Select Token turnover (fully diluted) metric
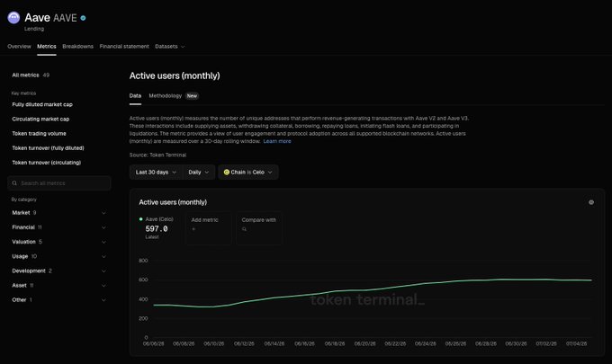The image size is (612, 364). [x=48, y=148]
